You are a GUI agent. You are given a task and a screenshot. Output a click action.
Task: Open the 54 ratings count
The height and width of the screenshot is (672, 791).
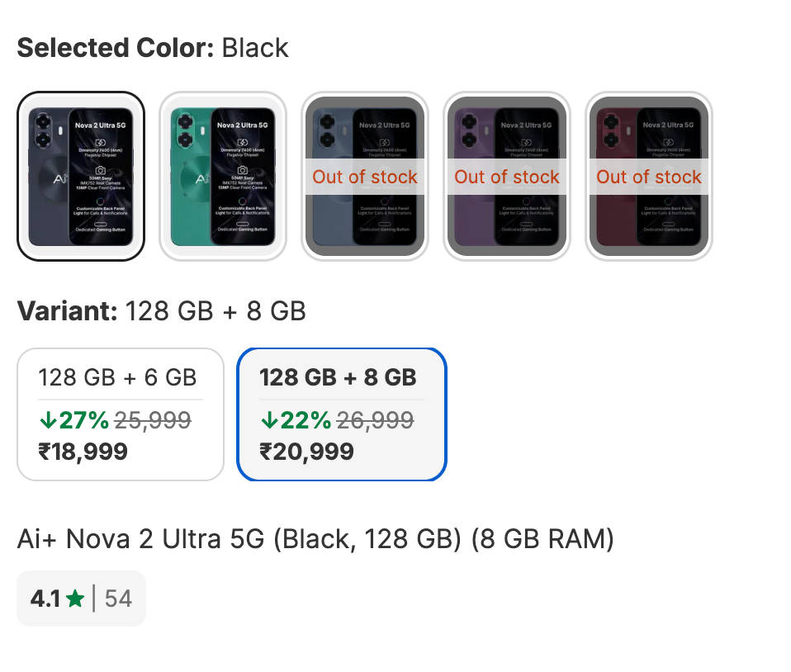(118, 599)
